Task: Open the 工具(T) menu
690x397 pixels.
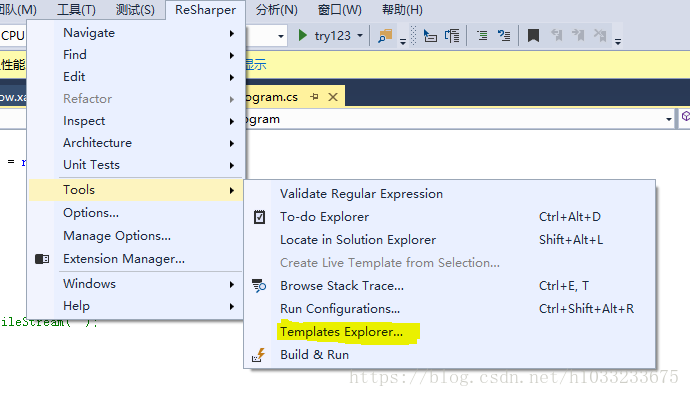Action: pyautogui.click(x=76, y=10)
